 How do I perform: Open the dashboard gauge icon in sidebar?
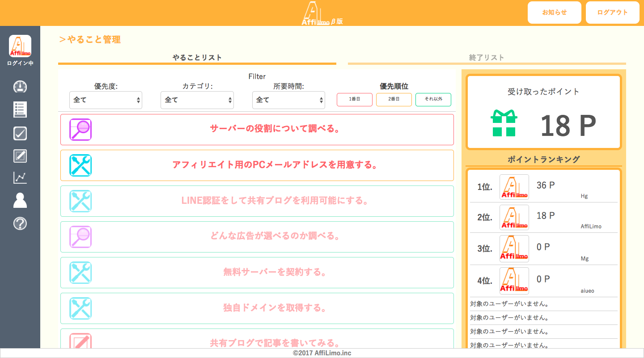[20, 87]
